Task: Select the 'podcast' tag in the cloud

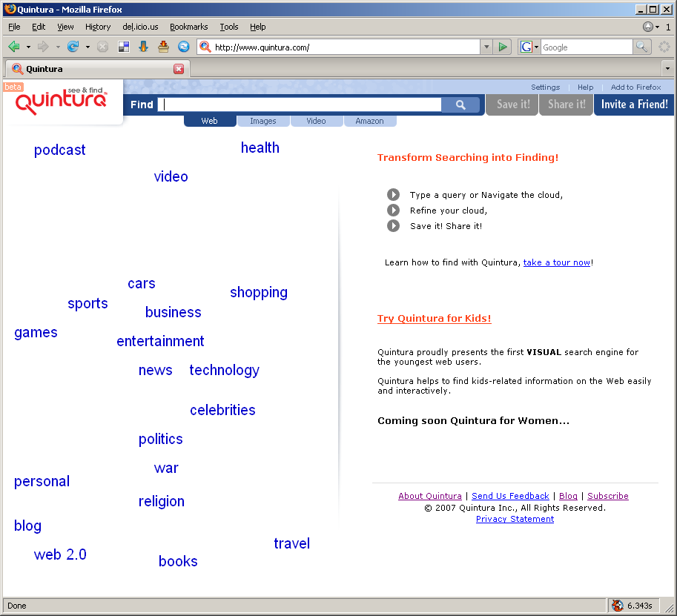Action: pos(59,150)
